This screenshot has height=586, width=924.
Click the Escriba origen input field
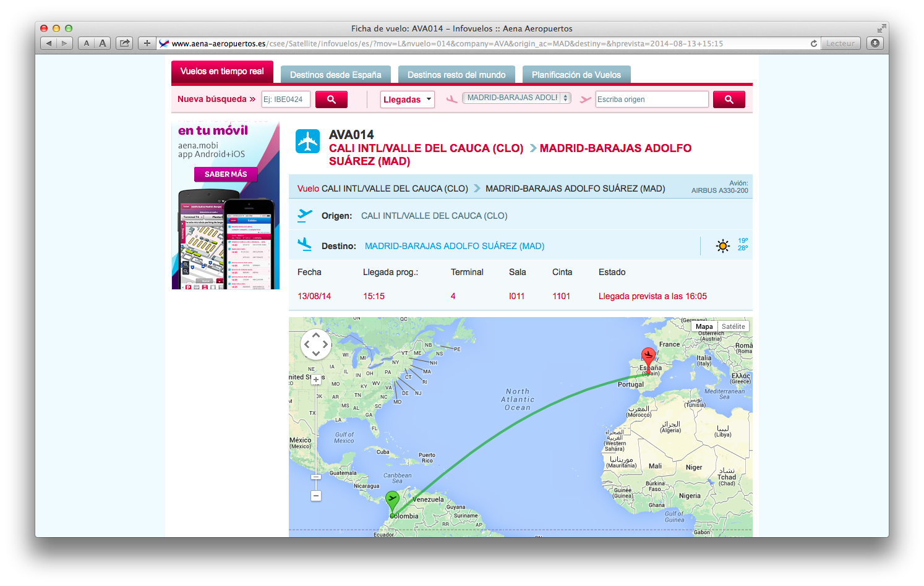click(651, 100)
